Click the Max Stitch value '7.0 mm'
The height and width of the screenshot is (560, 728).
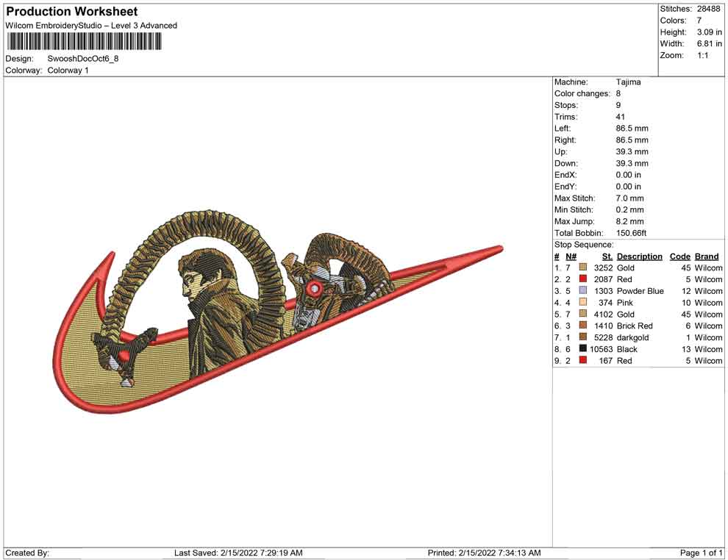point(630,198)
